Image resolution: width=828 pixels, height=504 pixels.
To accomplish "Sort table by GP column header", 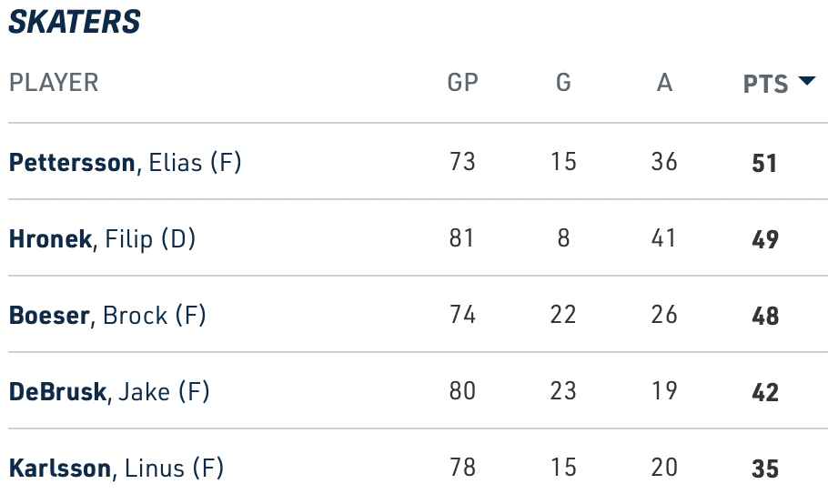I will click(x=462, y=83).
